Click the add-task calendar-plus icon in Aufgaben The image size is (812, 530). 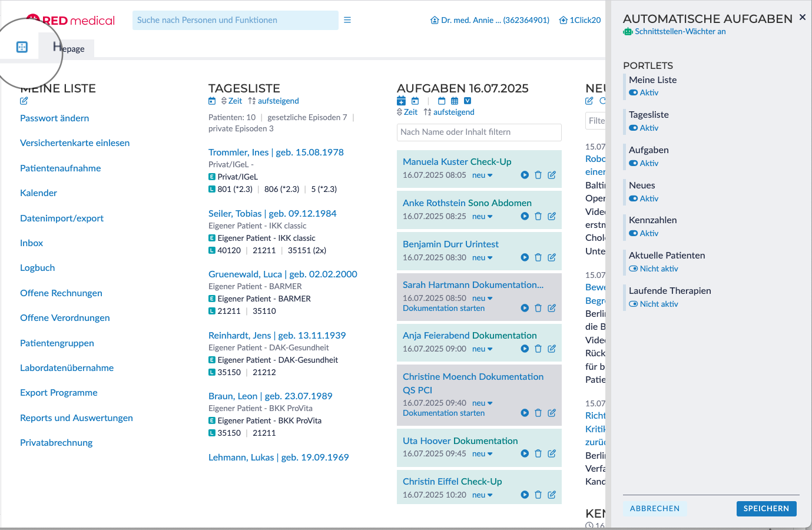[401, 101]
